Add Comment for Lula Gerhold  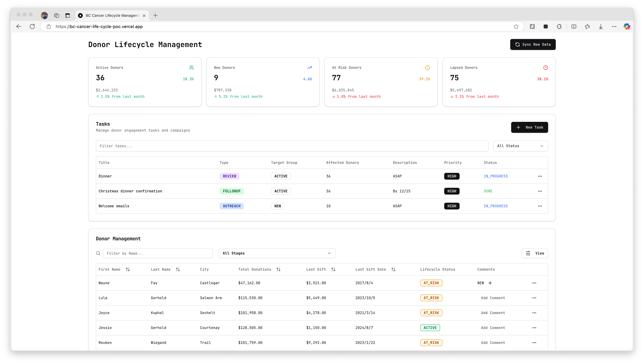click(x=493, y=298)
